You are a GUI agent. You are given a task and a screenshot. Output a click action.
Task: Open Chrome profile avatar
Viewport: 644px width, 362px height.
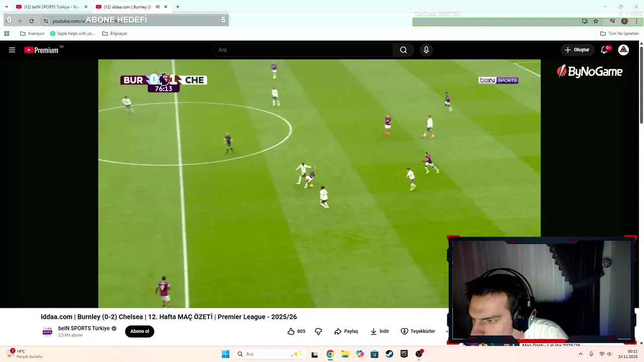[624, 21]
